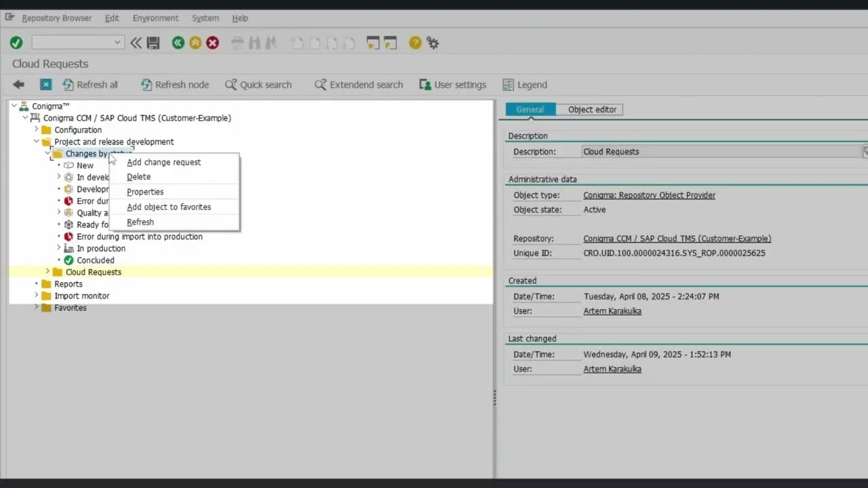The width and height of the screenshot is (868, 488).
Task: Click the Extendend search button
Action: pos(359,85)
